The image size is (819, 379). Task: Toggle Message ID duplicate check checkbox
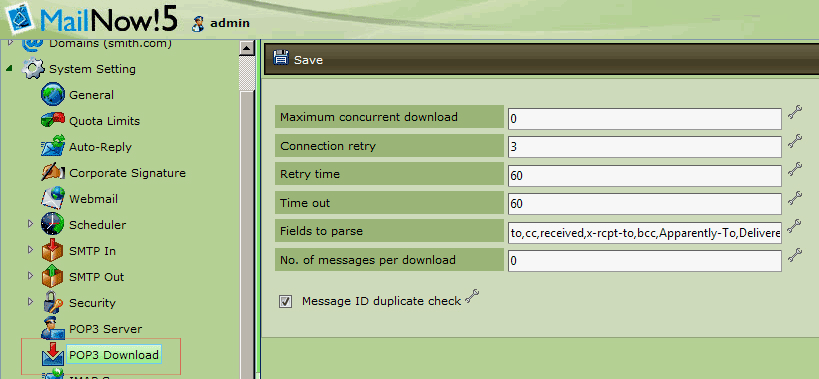285,301
